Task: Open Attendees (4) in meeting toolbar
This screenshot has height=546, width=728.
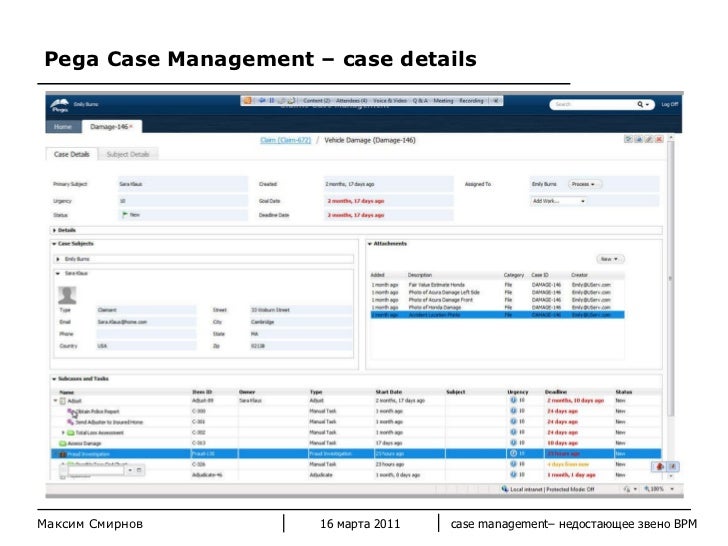Action: [351, 100]
